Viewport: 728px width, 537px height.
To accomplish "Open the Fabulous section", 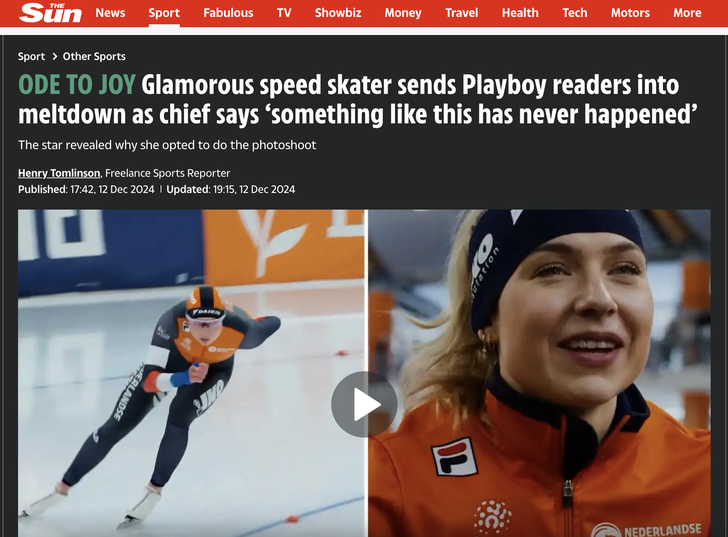I will (228, 13).
